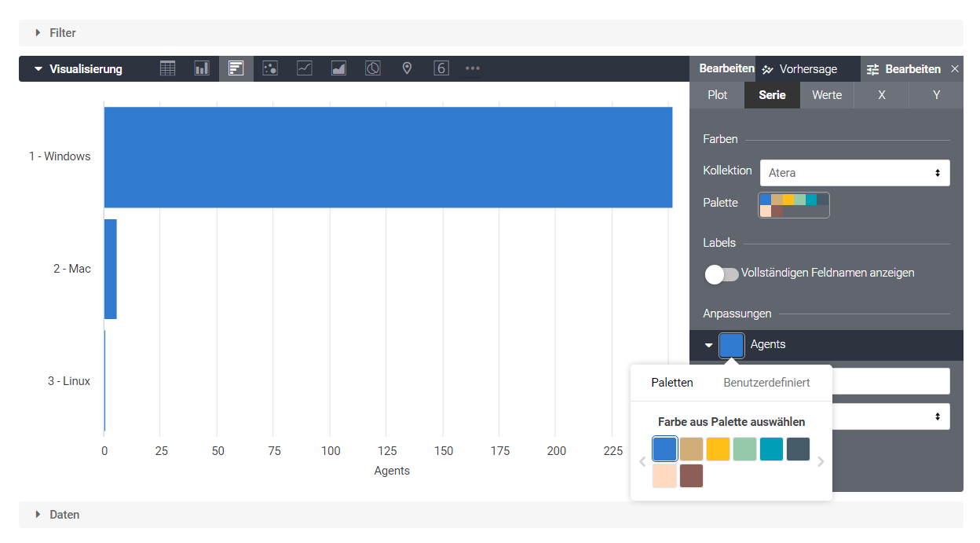
Task: Select the single value visualization
Action: coord(441,68)
